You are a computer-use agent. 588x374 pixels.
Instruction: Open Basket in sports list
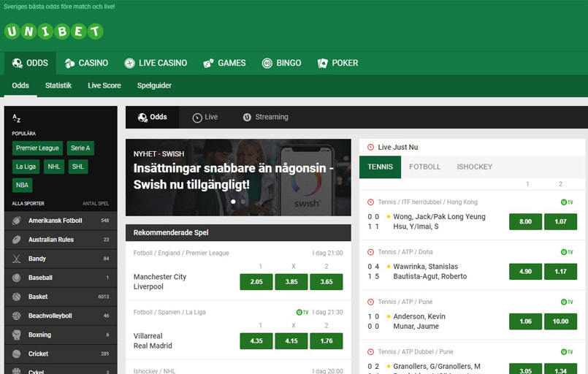pyautogui.click(x=61, y=297)
